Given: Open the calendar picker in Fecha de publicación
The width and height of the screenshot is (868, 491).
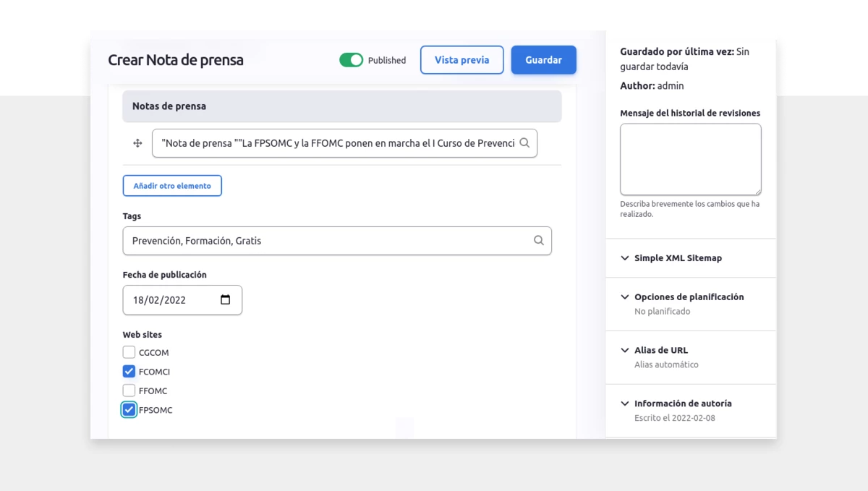Looking at the screenshot, I should point(226,300).
